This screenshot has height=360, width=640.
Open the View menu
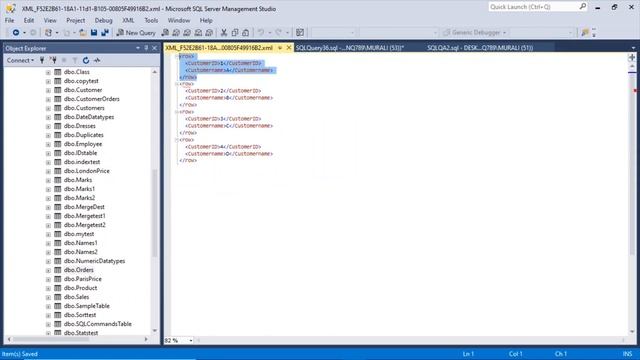[x=50, y=20]
